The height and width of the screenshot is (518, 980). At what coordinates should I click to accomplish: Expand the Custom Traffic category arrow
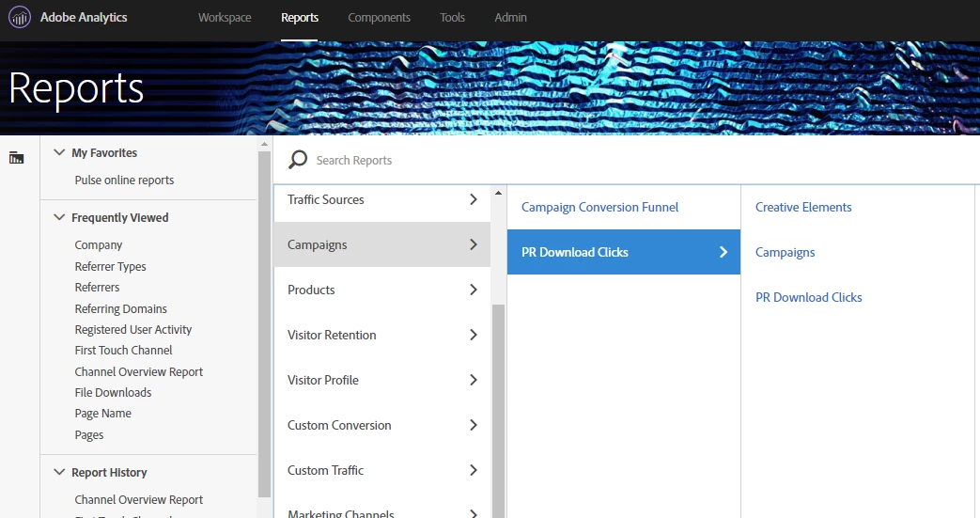(474, 470)
